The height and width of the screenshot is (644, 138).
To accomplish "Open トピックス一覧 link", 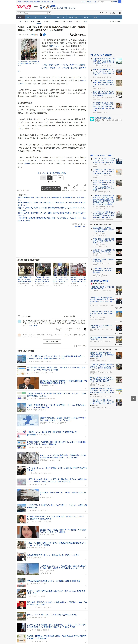I will (x=115, y=21).
